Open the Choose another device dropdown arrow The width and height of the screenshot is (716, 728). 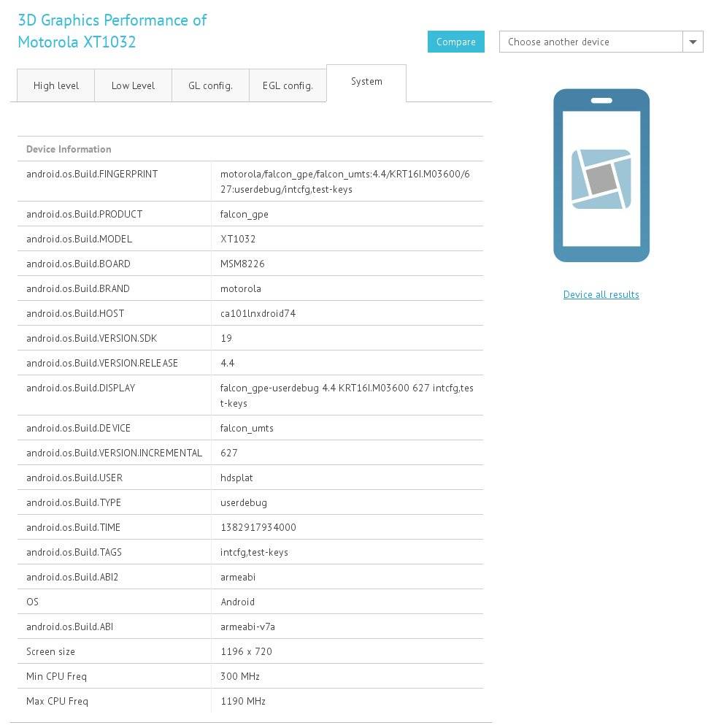point(693,42)
